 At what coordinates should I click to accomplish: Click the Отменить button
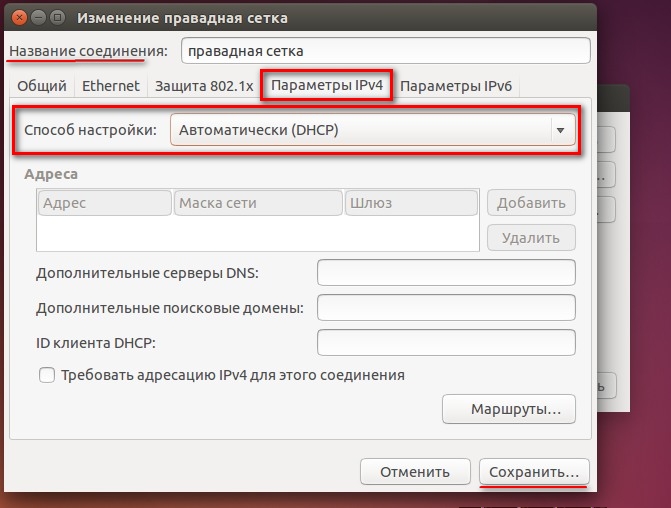415,472
